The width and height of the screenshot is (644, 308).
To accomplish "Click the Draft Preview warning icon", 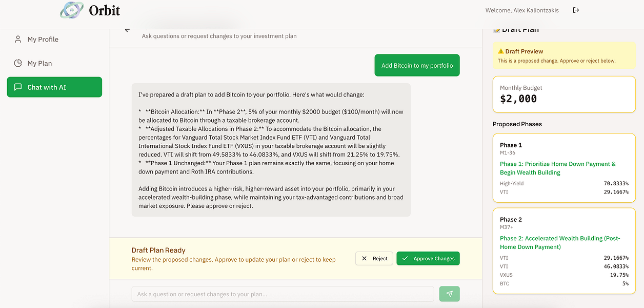I will pos(501,51).
